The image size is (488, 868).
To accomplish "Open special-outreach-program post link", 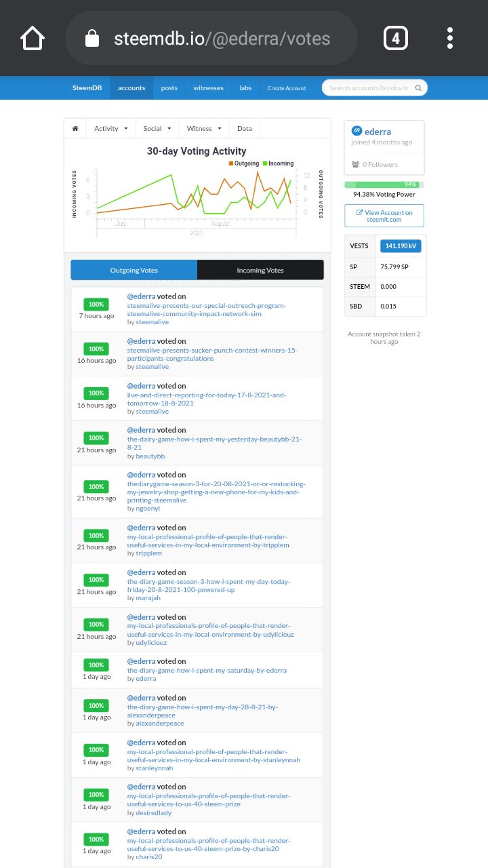I will click(x=207, y=309).
